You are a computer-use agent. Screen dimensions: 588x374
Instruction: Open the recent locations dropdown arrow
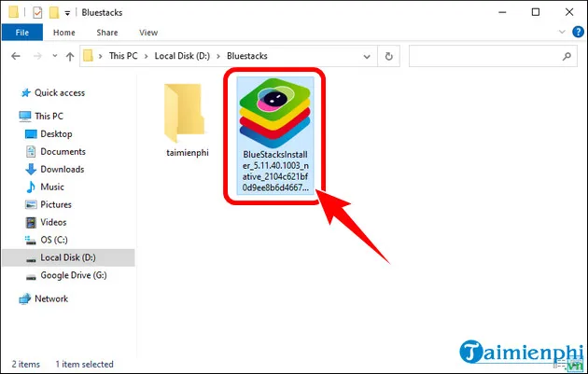pyautogui.click(x=55, y=56)
